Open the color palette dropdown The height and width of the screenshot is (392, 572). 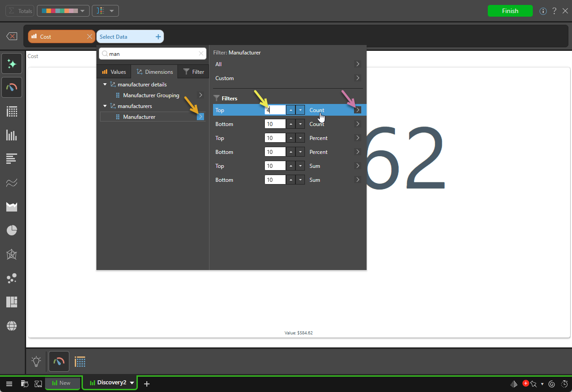63,11
